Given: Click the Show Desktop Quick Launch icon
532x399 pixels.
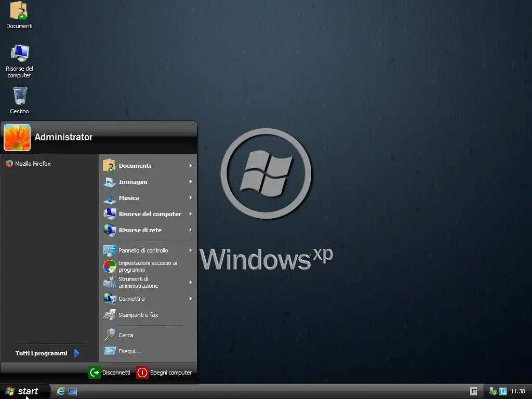Looking at the screenshot, I should click(x=73, y=392).
